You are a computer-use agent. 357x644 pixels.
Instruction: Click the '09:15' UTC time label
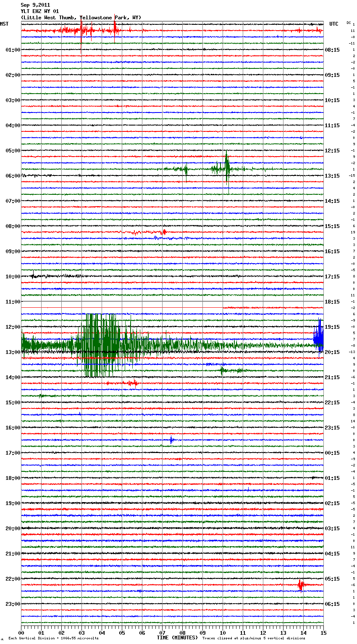[332, 75]
